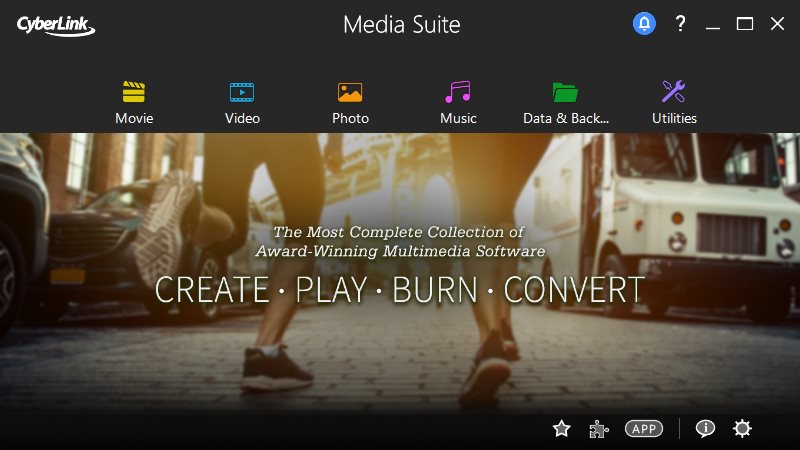
Task: Click the CyberLink logo
Action: [x=56, y=26]
